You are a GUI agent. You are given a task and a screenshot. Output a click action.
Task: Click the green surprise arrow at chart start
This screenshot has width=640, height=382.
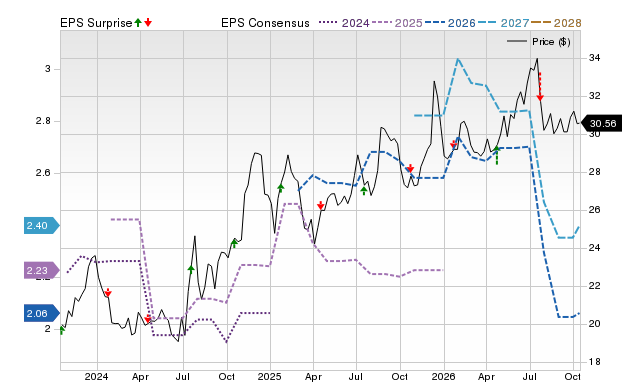62,330
